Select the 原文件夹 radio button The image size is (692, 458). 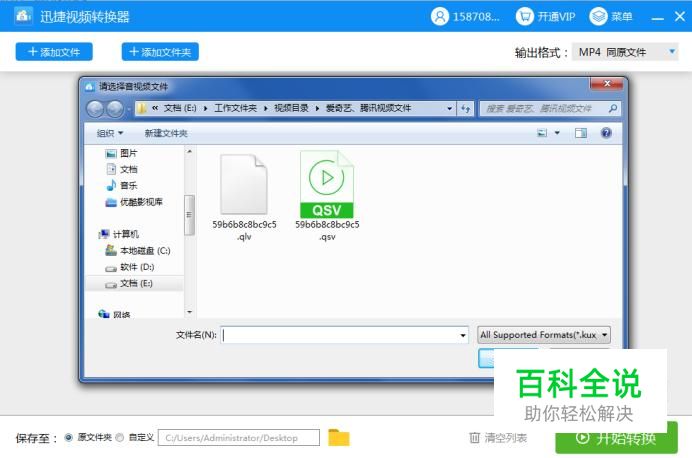(68, 438)
